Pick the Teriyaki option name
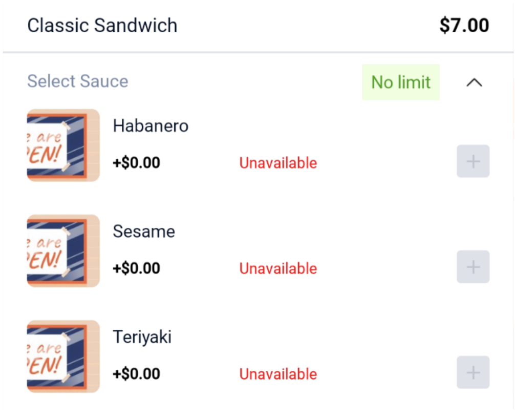515x420 pixels. click(x=142, y=337)
